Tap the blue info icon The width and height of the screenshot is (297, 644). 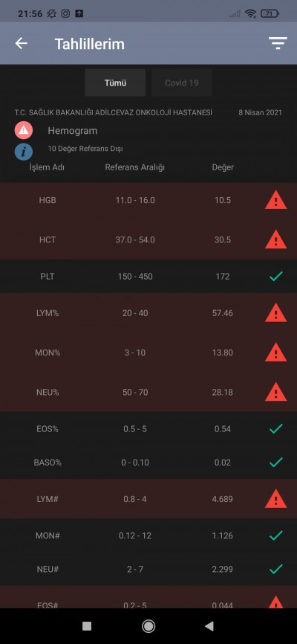24,152
